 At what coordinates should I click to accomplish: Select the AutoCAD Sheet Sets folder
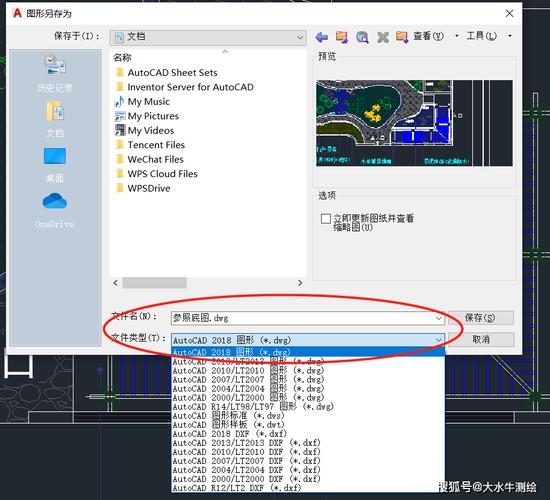point(166,73)
